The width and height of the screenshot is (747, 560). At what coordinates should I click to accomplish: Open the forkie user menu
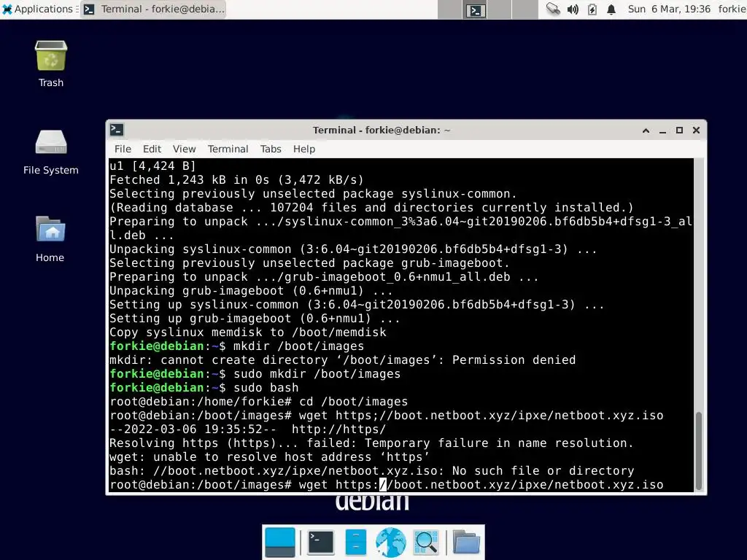coord(732,9)
